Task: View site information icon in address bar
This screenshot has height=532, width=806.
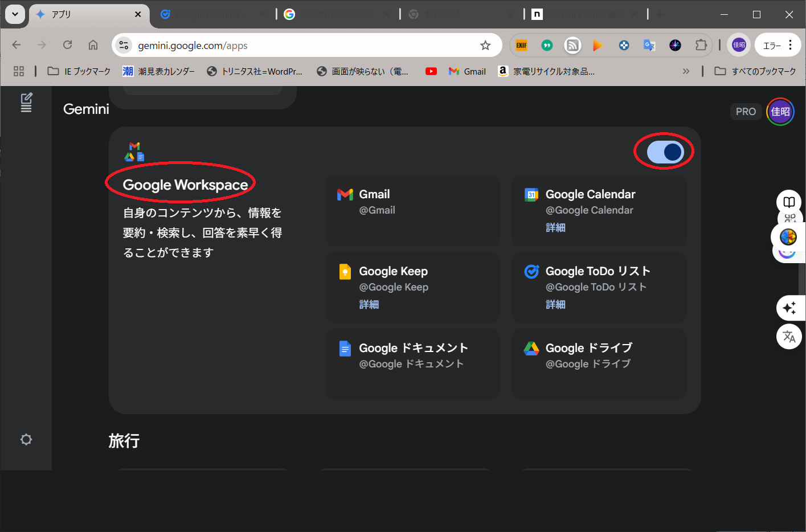Action: pos(124,45)
